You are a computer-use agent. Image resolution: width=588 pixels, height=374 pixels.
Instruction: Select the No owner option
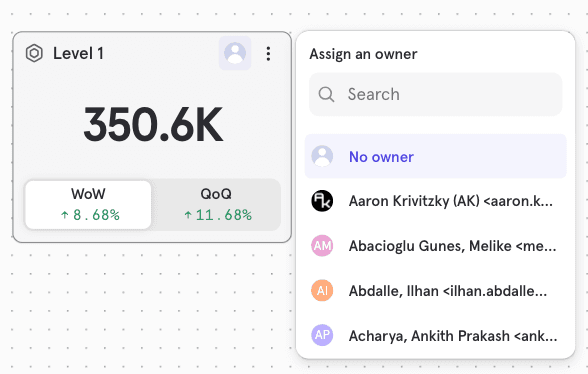(435, 156)
